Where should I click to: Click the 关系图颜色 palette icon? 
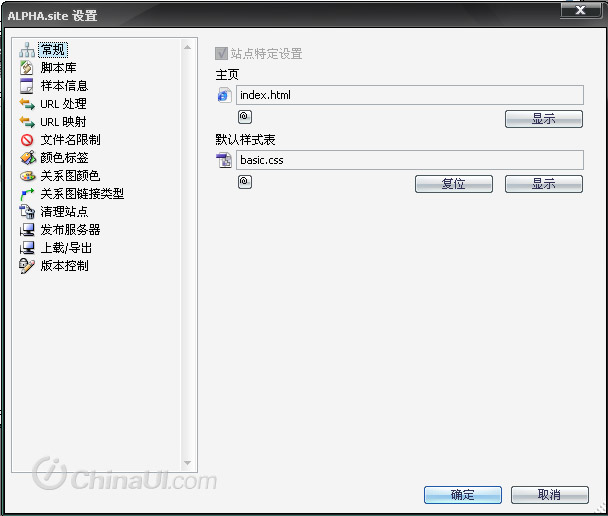[x=27, y=176]
